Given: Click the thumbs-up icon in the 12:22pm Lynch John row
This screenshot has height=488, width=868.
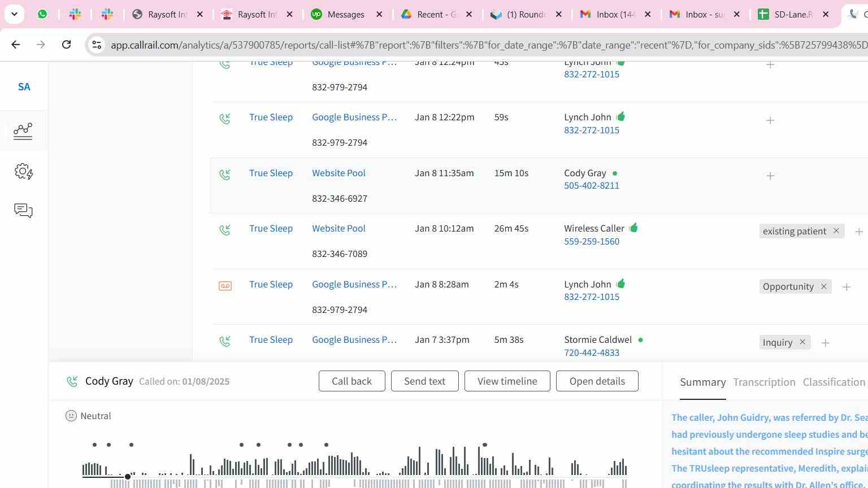Looking at the screenshot, I should tap(620, 116).
